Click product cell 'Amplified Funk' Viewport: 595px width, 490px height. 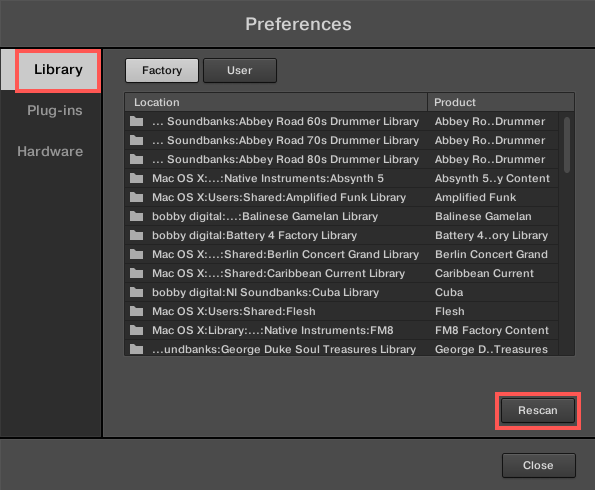pos(475,197)
